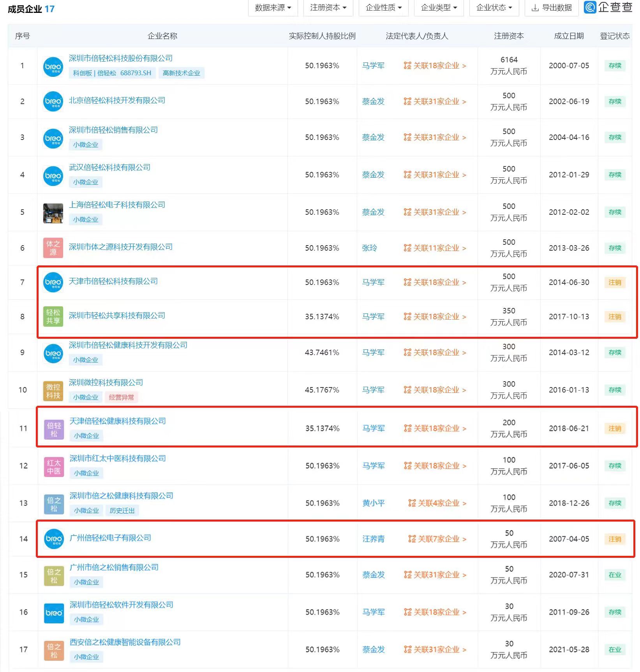This screenshot has height=672, width=640.
Task: Open the photo thumbnail of 上海倍轻松电子科技有限公司
Action: [53, 213]
